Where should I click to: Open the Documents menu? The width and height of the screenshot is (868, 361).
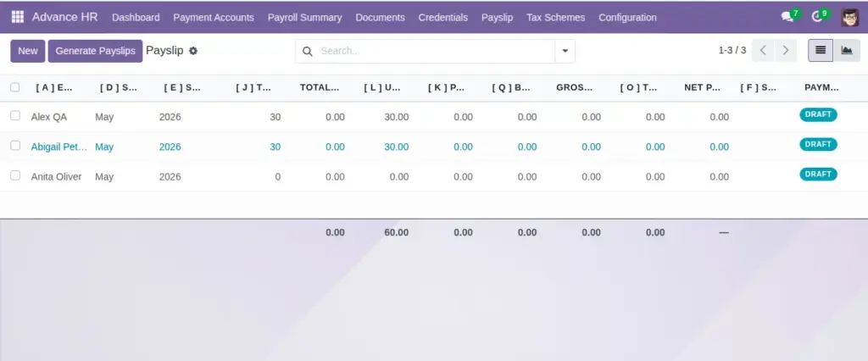coord(380,17)
